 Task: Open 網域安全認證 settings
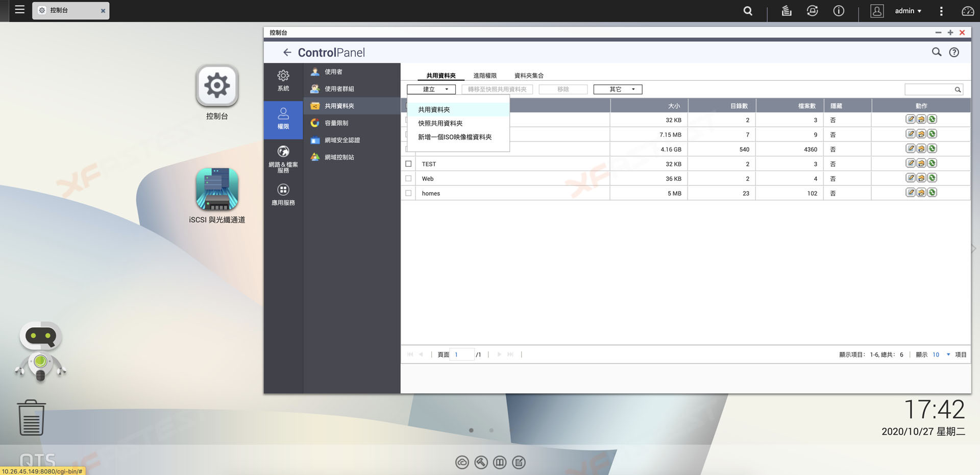pyautogui.click(x=352, y=140)
